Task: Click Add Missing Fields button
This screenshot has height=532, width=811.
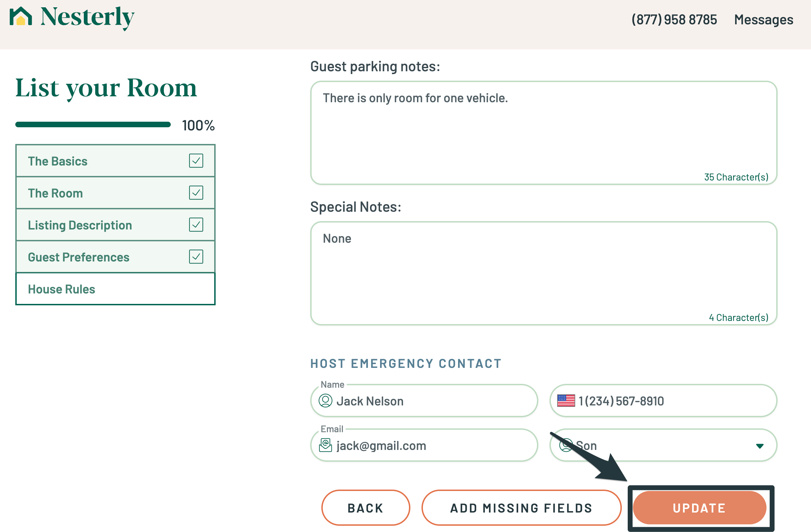Action: [521, 508]
